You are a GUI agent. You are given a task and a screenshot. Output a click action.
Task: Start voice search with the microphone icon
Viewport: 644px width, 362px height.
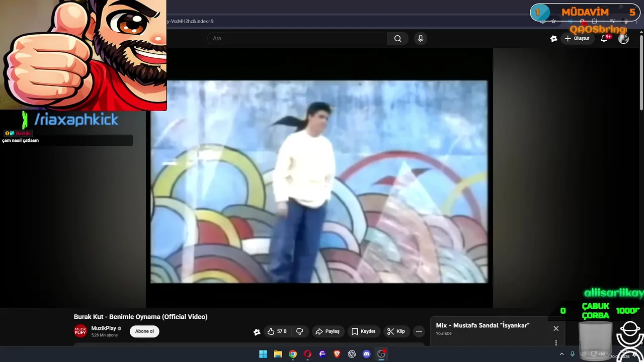(x=421, y=39)
